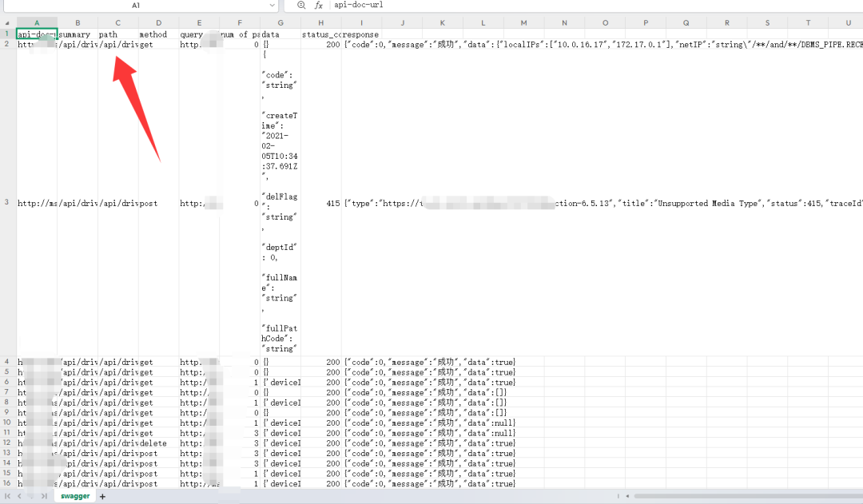863x504 pixels.
Task: Click the 'response' header cell
Action: point(362,34)
